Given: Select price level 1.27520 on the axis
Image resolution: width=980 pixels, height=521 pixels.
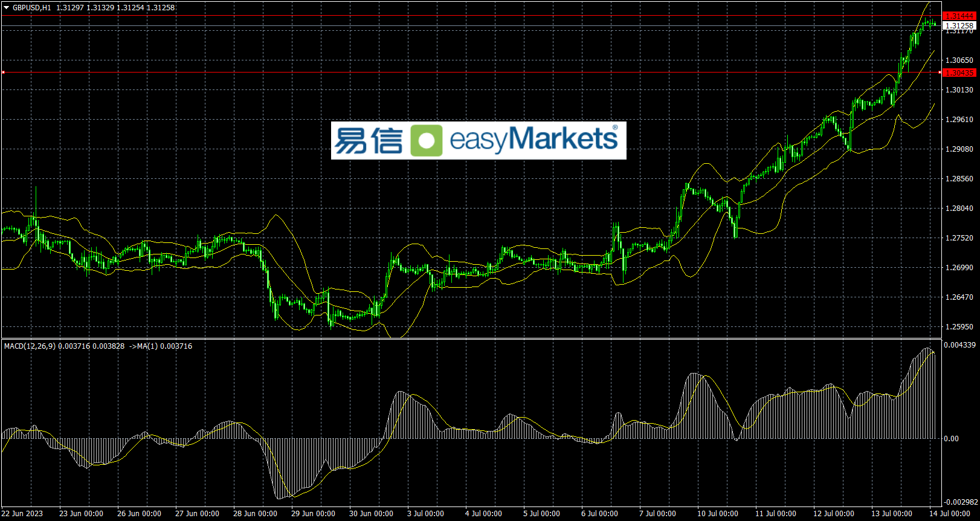Looking at the screenshot, I should [959, 238].
